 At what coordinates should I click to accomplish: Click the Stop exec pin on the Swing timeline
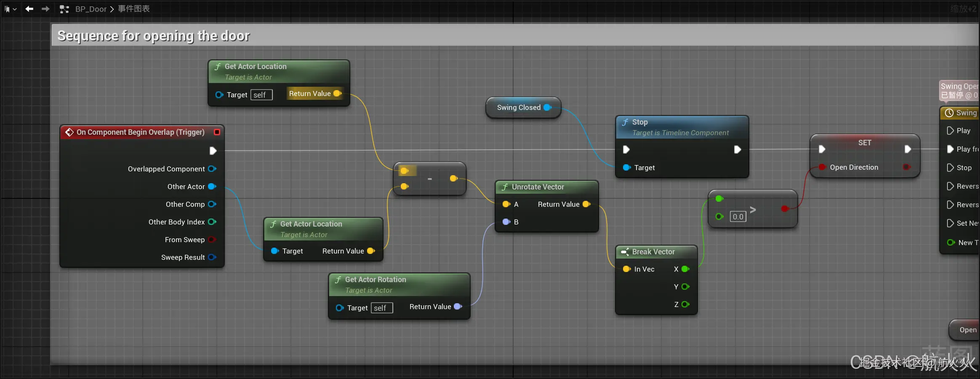[x=950, y=168]
